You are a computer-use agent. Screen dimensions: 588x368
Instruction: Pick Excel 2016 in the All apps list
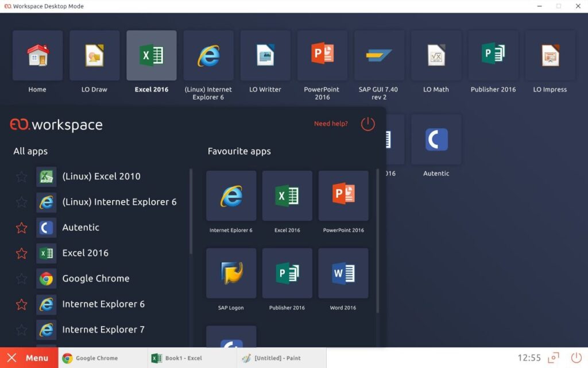pyautogui.click(x=85, y=253)
